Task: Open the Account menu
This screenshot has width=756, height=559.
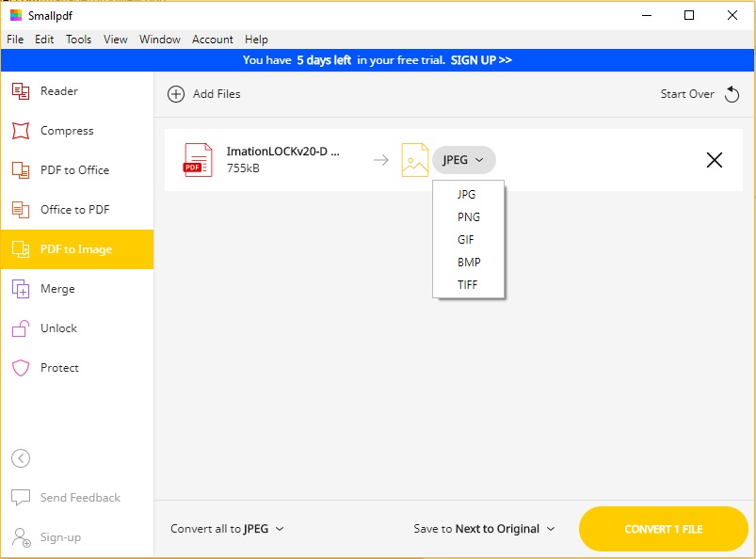Action: point(213,40)
